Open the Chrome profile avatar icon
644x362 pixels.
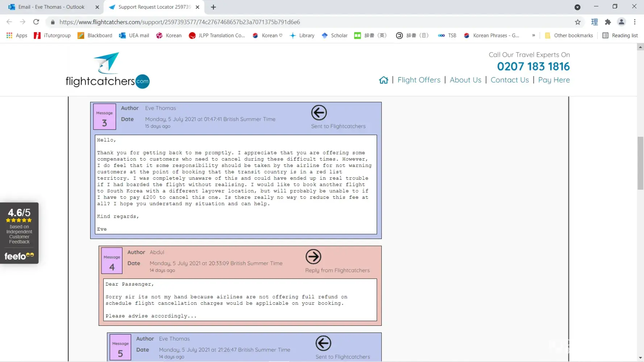(x=621, y=22)
